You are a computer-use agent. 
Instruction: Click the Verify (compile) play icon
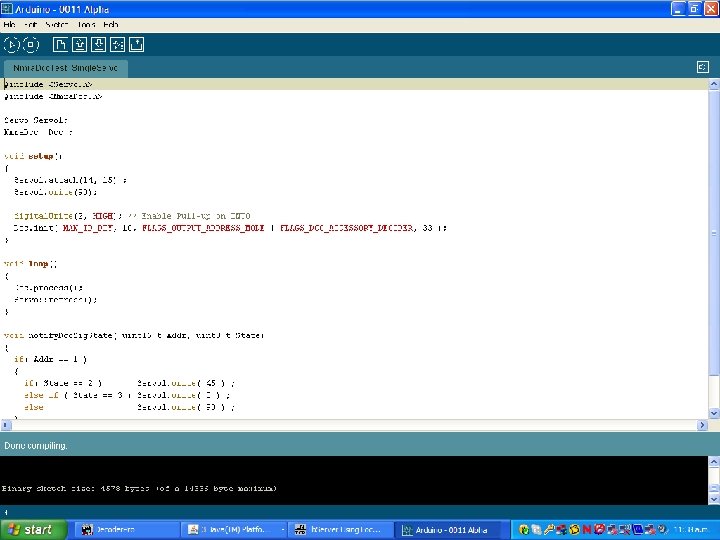11,45
